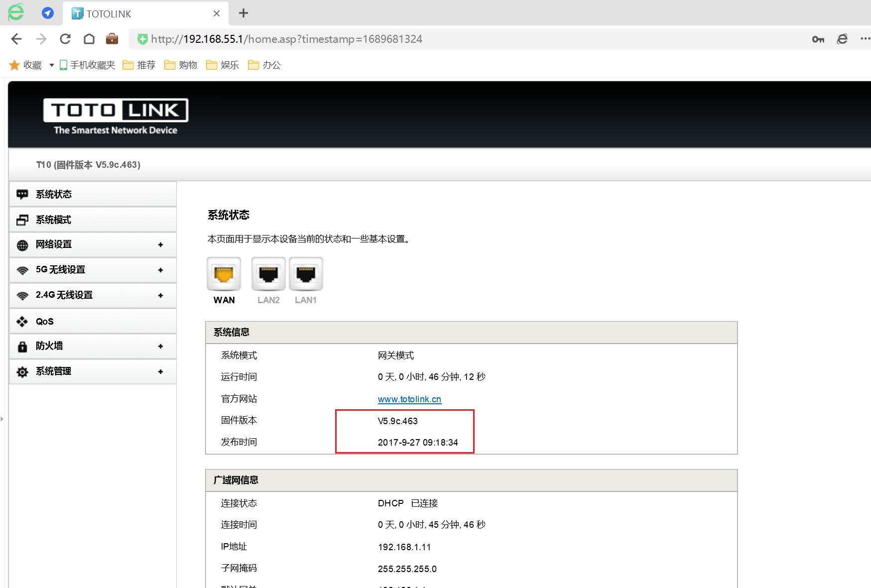Click the TOTOLINK logo
The height and width of the screenshot is (588, 871).
click(x=116, y=117)
